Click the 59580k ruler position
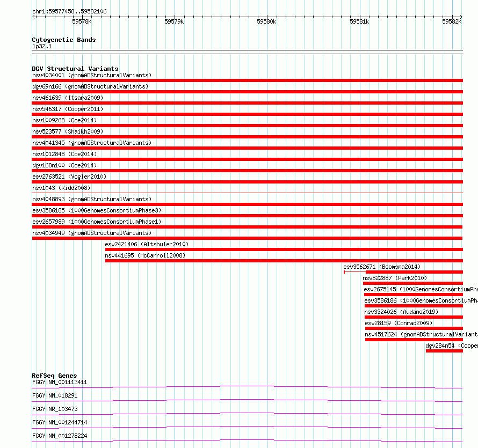 point(266,21)
